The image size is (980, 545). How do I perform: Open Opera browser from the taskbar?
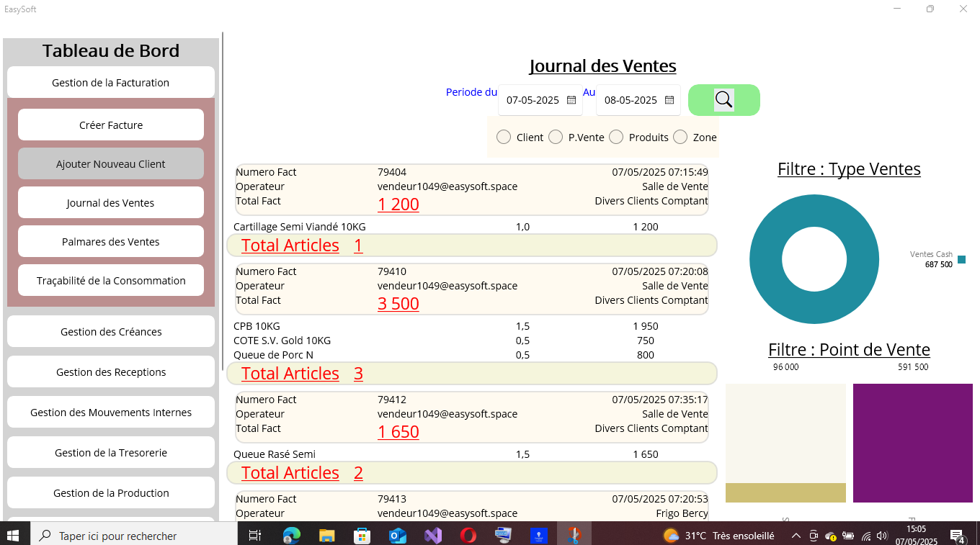[468, 535]
